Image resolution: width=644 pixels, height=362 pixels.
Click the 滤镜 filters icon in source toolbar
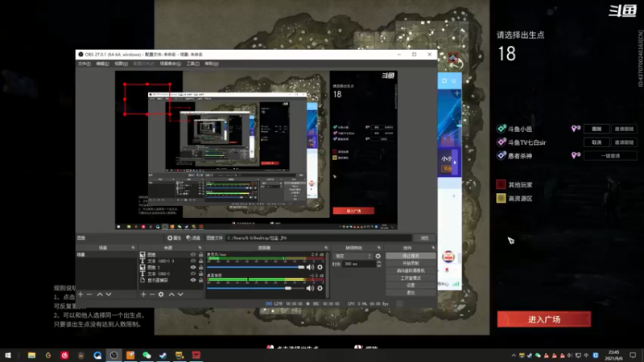[x=193, y=238]
